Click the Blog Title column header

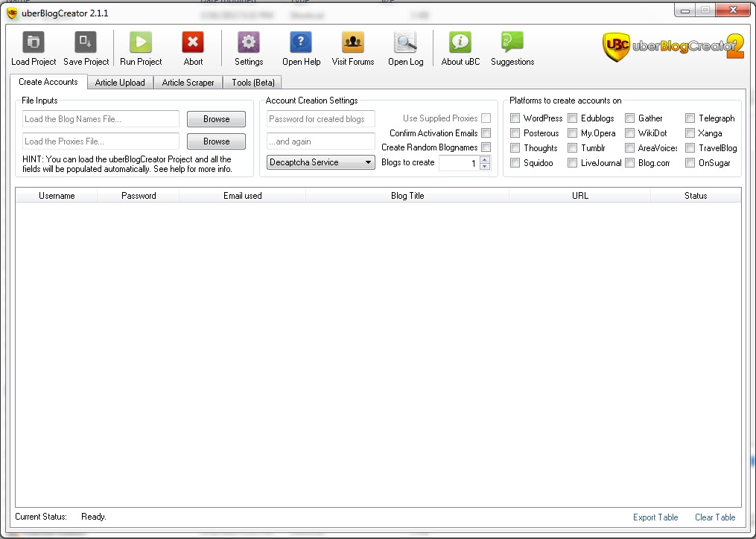click(x=407, y=196)
